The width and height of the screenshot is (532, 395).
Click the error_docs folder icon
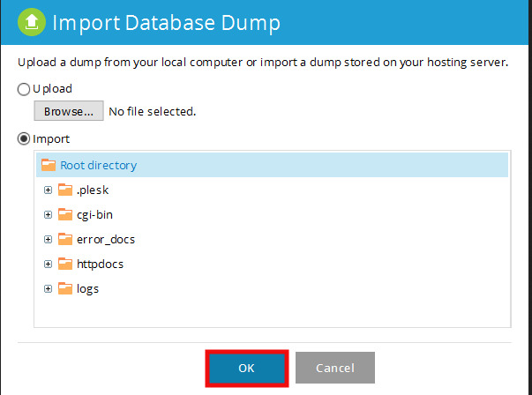click(x=65, y=239)
